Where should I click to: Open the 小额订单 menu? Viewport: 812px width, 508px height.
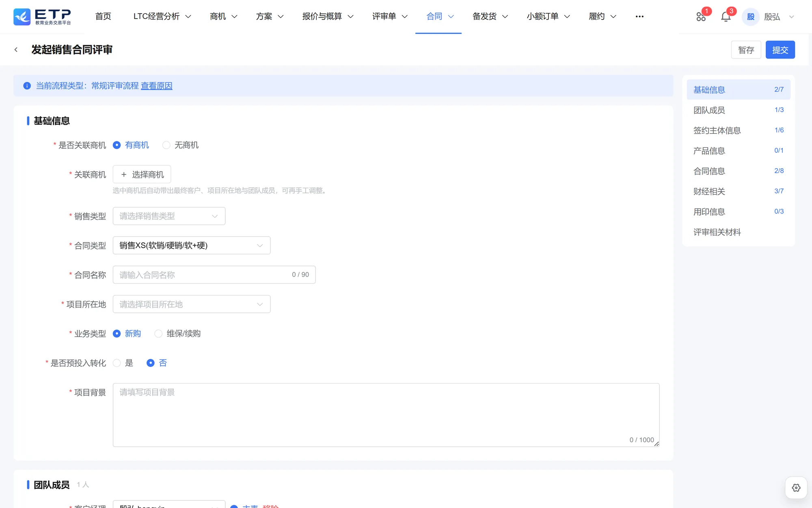tap(549, 16)
